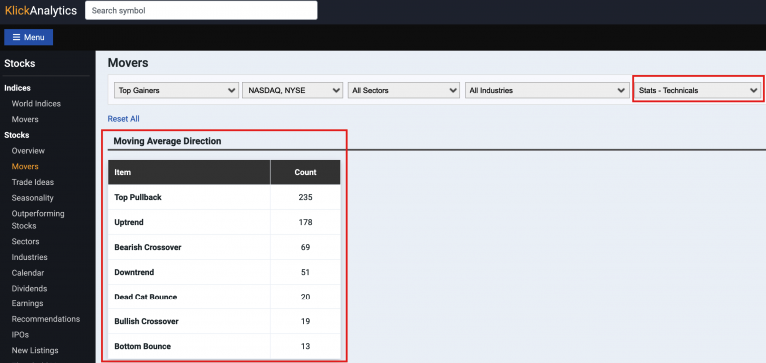Image resolution: width=766 pixels, height=363 pixels.
Task: Click the Reset All link
Action: point(124,119)
